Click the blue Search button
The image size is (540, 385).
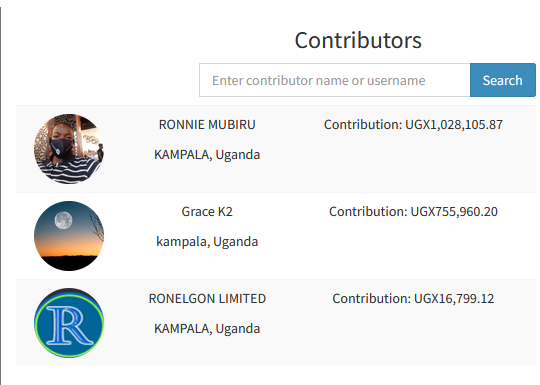tap(502, 80)
